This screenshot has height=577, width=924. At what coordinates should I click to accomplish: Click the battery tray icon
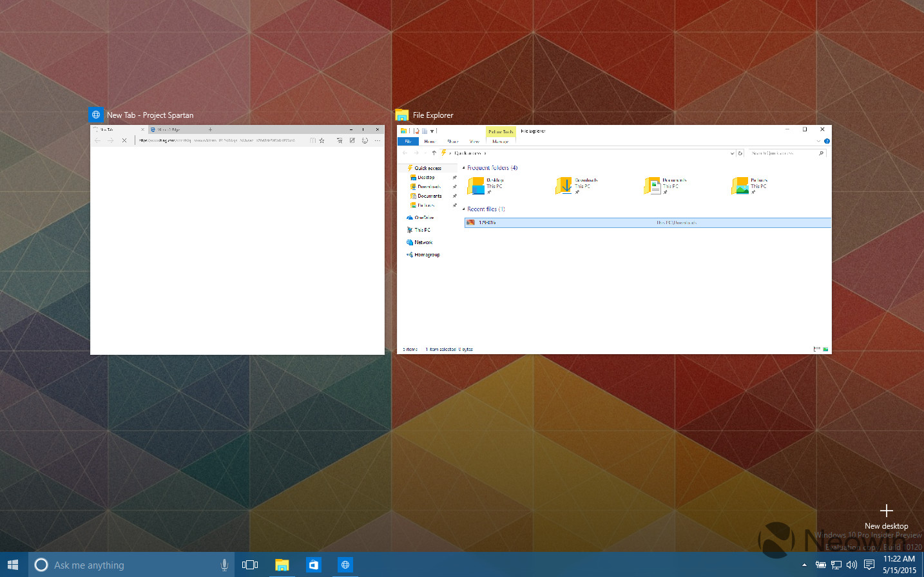point(820,565)
